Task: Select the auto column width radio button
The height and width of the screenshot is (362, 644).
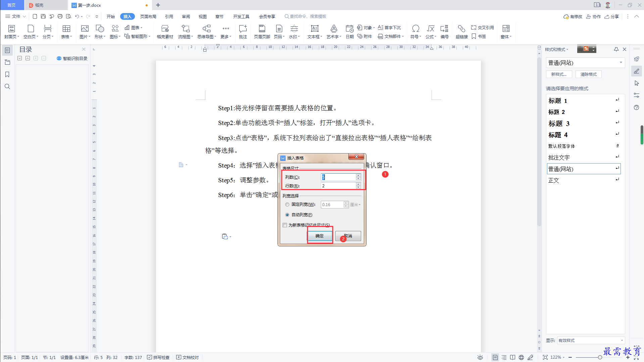Action: pos(287,215)
